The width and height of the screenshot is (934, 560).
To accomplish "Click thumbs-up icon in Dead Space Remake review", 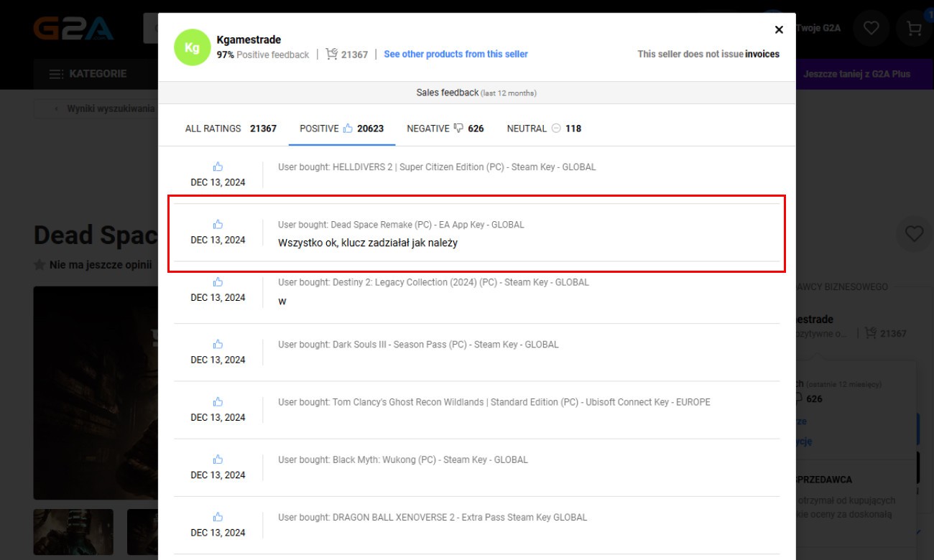I will tap(218, 224).
